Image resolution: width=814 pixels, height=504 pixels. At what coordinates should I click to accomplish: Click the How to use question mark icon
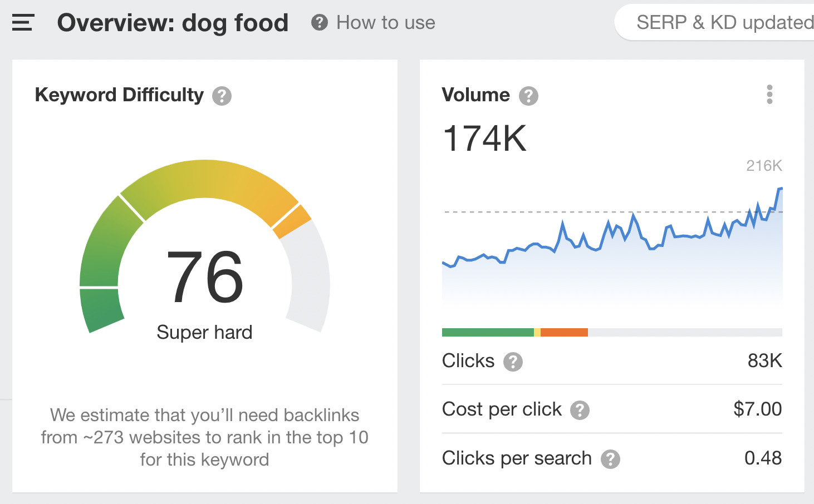pos(319,22)
